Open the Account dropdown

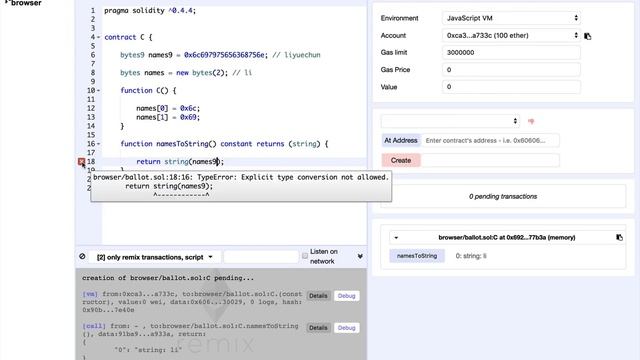(511, 36)
